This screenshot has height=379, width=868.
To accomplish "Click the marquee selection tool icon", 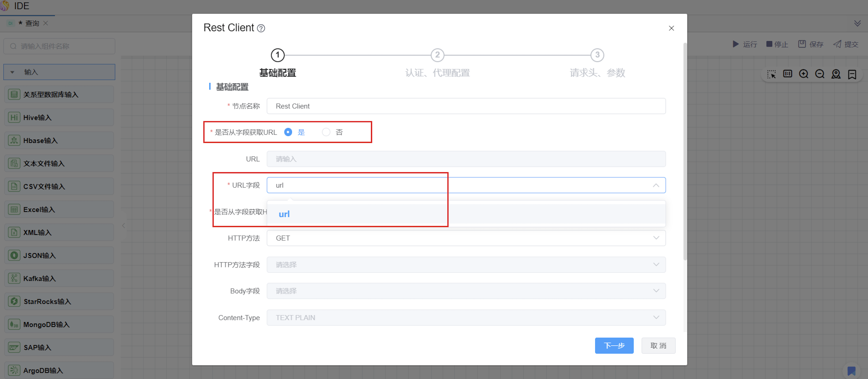I will point(771,74).
